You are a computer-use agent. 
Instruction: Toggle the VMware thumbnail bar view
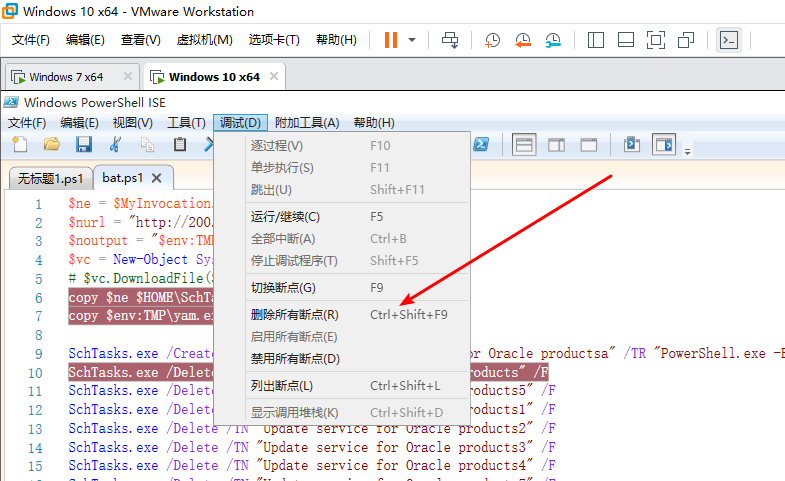626,40
